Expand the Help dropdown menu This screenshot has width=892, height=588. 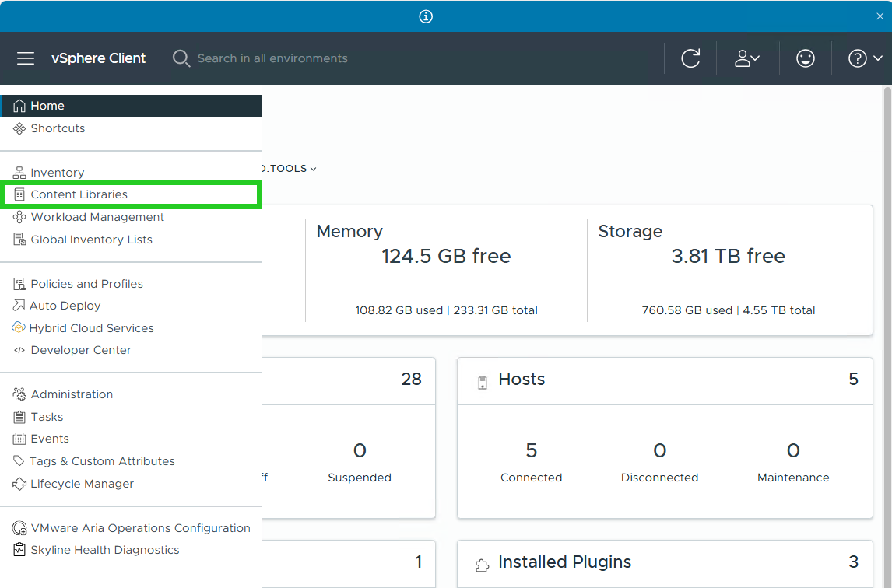click(864, 58)
